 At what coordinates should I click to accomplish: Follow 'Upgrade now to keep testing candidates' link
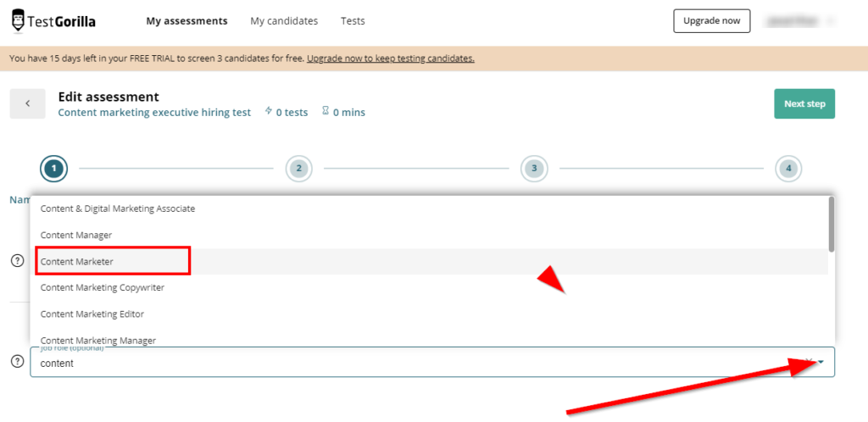(391, 58)
